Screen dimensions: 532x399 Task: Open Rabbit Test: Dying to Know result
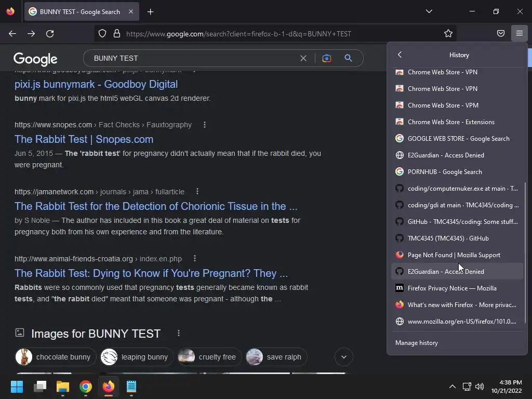pos(151,273)
